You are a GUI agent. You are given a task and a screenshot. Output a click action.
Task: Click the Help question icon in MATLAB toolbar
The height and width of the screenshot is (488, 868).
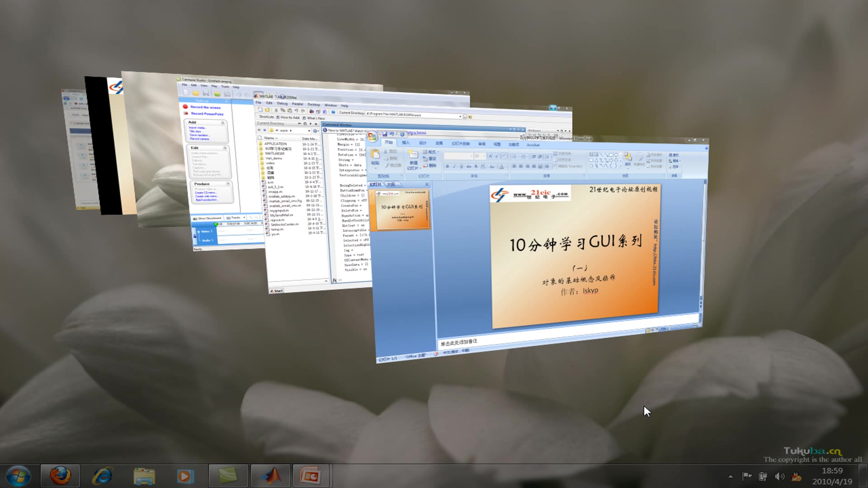(x=333, y=112)
